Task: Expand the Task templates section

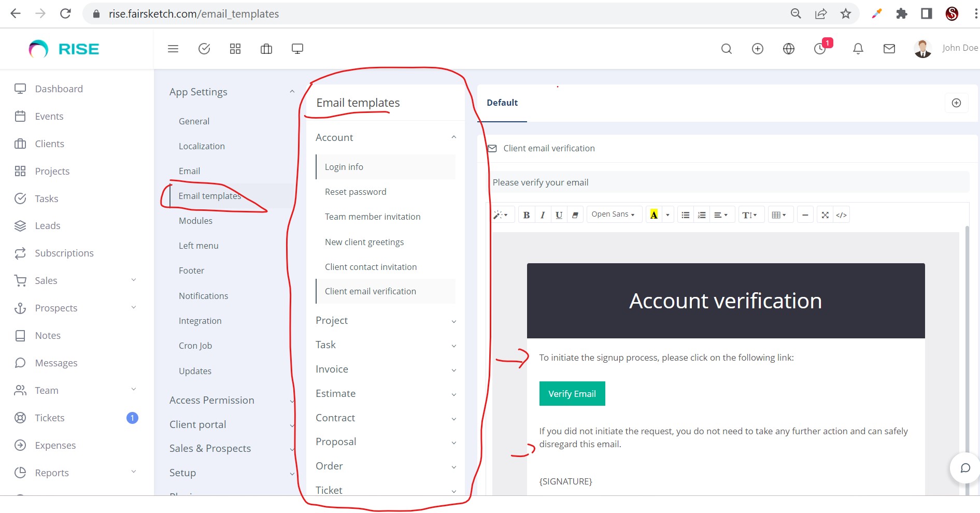Action: tap(386, 345)
